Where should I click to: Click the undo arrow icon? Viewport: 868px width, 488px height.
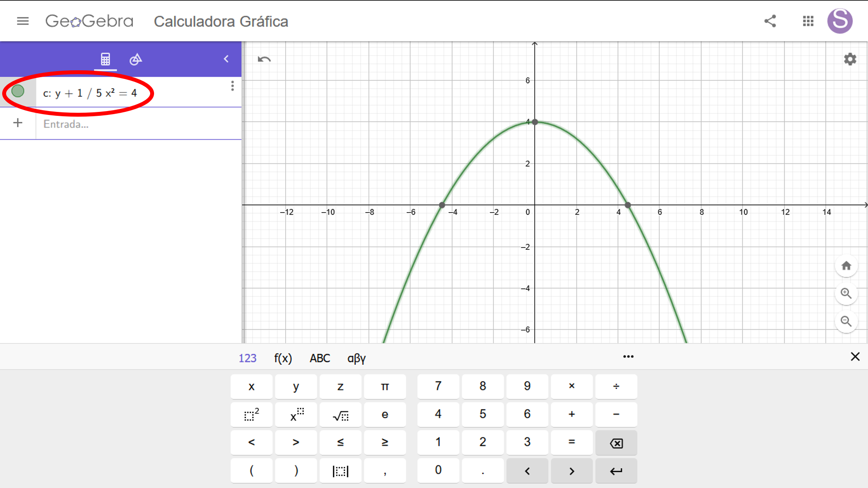click(264, 59)
